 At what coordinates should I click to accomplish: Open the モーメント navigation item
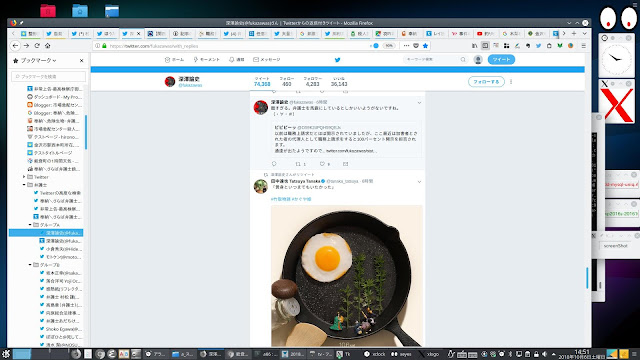point(207,60)
